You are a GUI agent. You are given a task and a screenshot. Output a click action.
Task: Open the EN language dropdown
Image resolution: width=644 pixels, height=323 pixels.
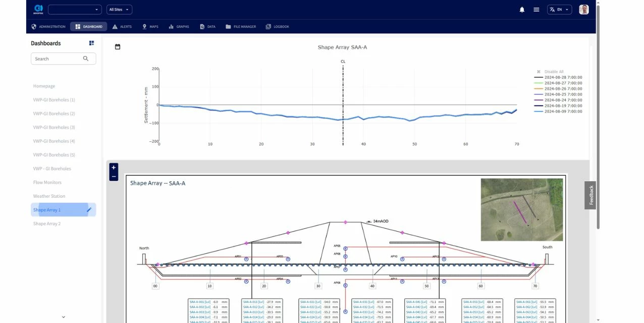click(559, 10)
